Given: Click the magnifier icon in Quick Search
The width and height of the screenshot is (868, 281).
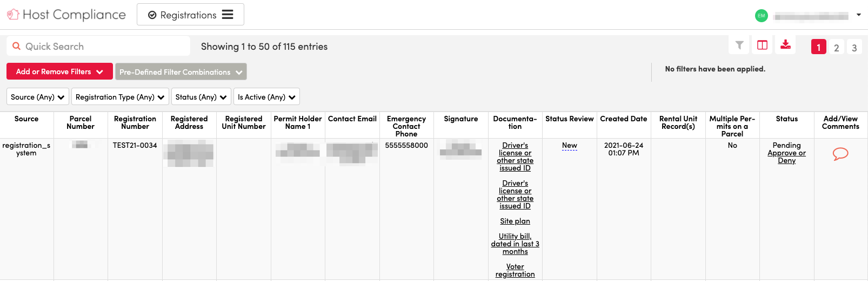Looking at the screenshot, I should coord(17,47).
